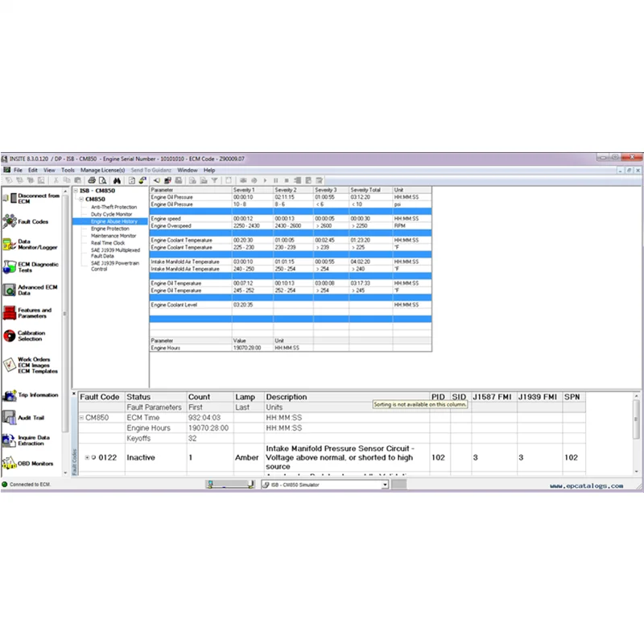Click the Status column header
This screenshot has width=644, height=644.
(155, 397)
